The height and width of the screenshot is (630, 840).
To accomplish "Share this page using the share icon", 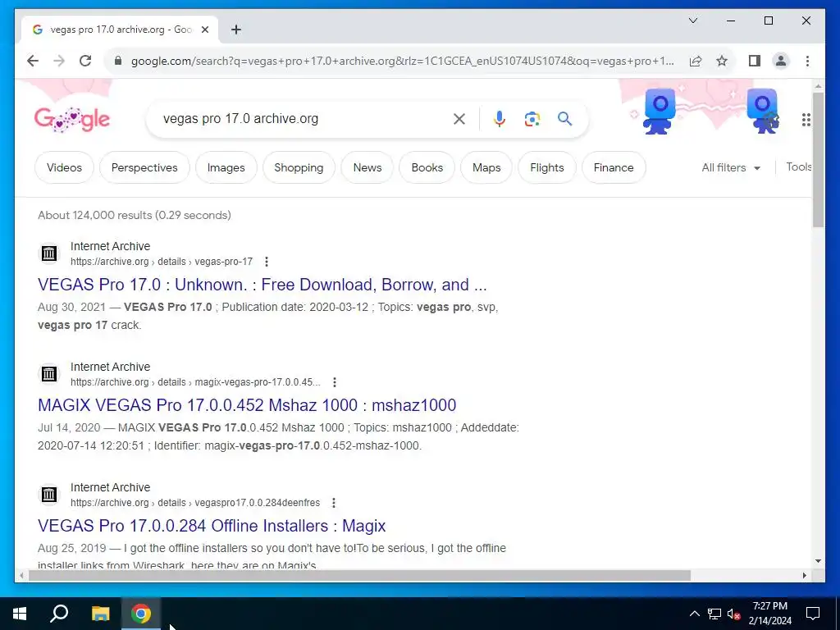I will tap(696, 61).
